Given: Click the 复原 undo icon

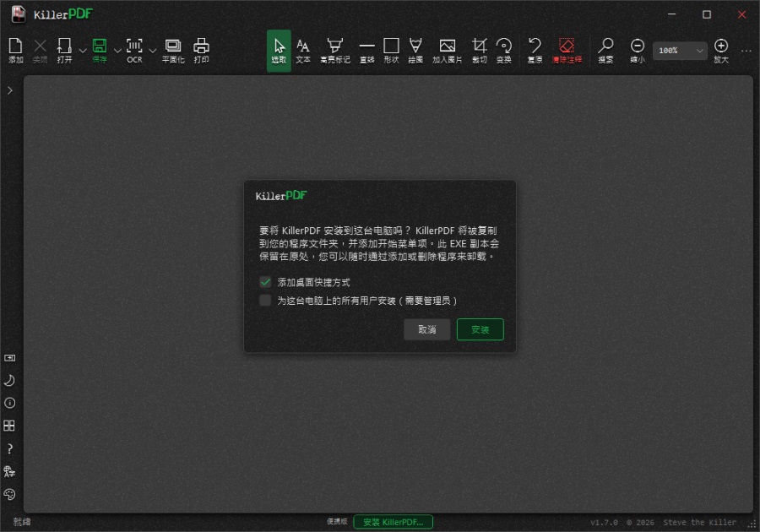Looking at the screenshot, I should pos(535,51).
